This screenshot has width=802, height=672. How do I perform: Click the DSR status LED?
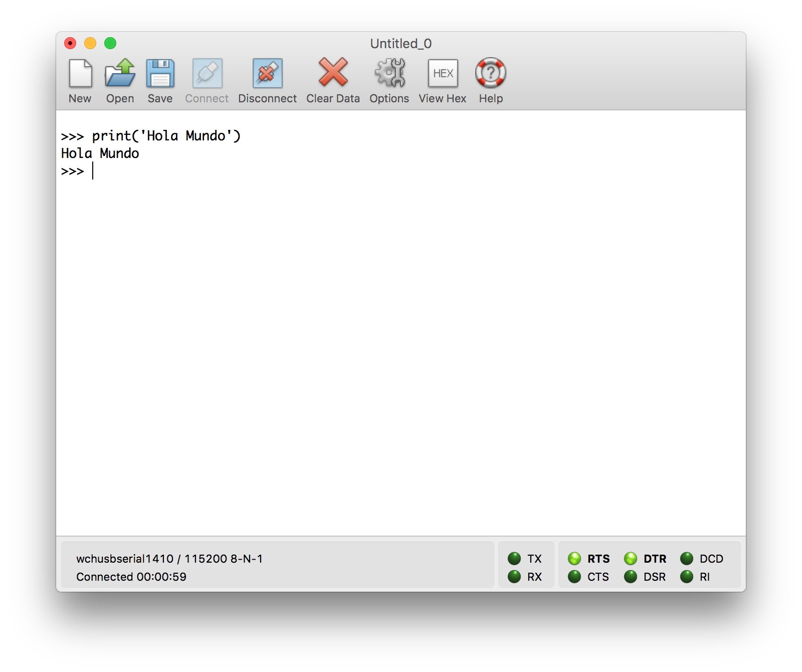pos(631,577)
